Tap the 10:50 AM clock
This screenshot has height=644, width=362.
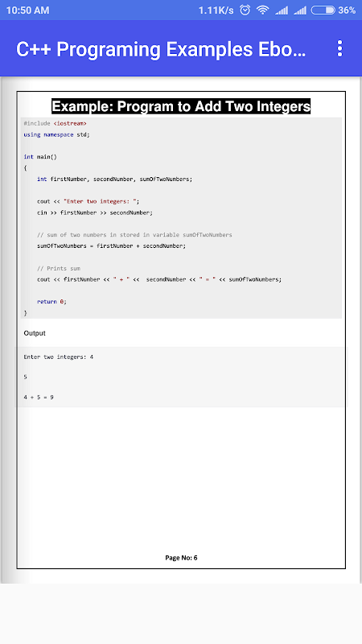coord(28,10)
